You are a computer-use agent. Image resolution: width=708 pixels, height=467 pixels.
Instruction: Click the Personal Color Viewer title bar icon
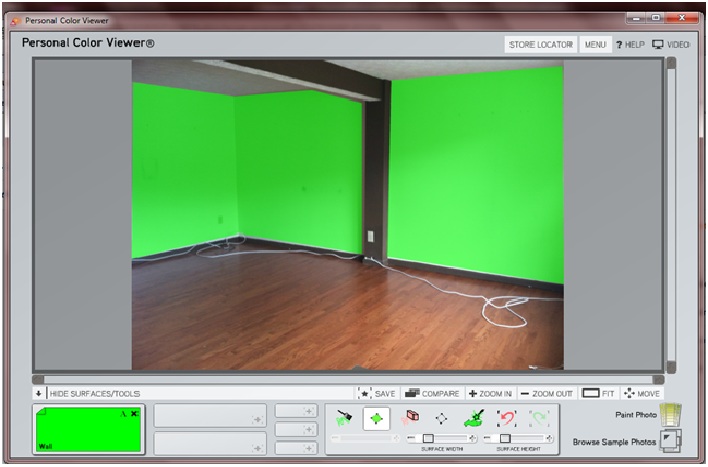(x=16, y=21)
